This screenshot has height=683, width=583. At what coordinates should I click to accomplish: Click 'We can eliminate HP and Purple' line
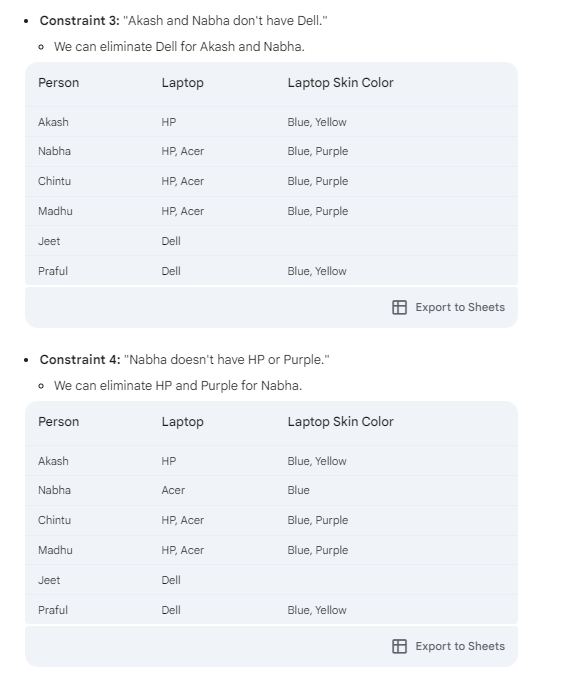click(178, 386)
